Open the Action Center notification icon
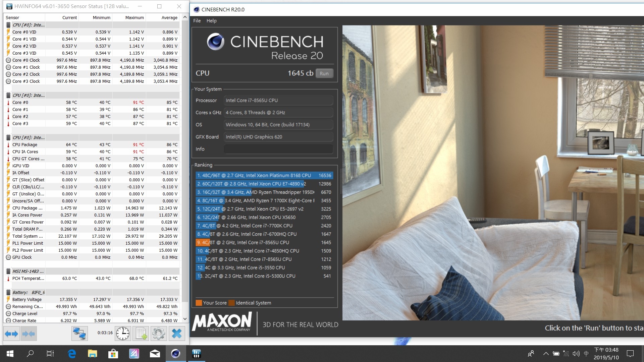Viewport: 644px width, 362px height. (630, 354)
